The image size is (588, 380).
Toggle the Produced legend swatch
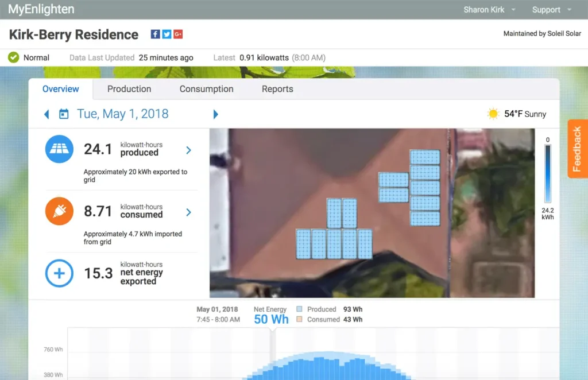click(x=299, y=309)
